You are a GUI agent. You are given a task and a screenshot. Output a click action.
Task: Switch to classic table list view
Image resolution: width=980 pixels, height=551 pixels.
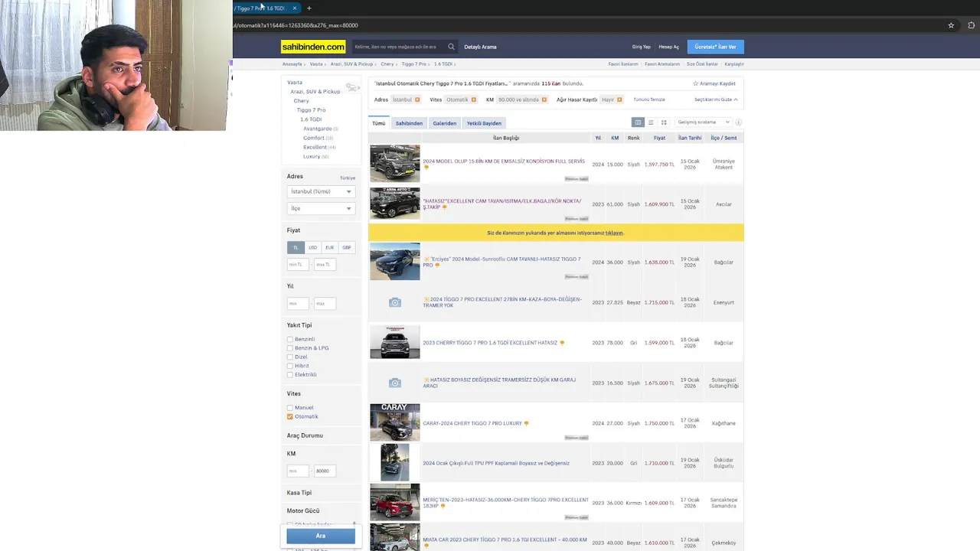638,122
